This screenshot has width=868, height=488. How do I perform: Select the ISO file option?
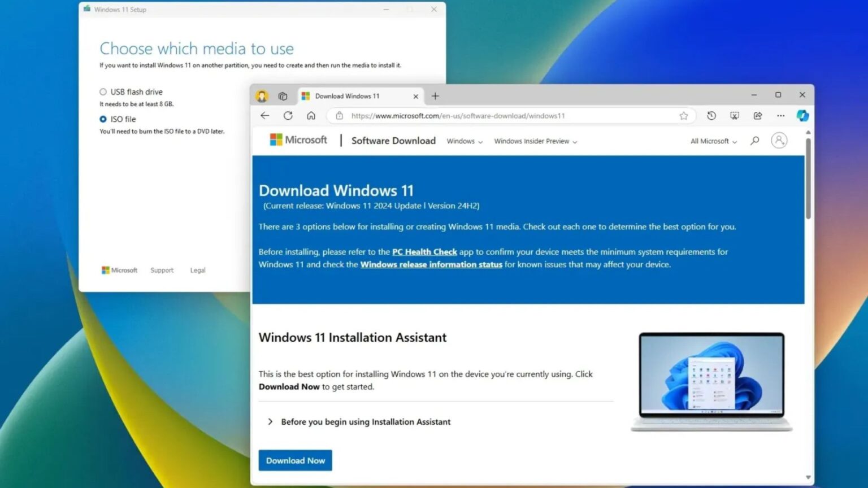[x=103, y=119]
